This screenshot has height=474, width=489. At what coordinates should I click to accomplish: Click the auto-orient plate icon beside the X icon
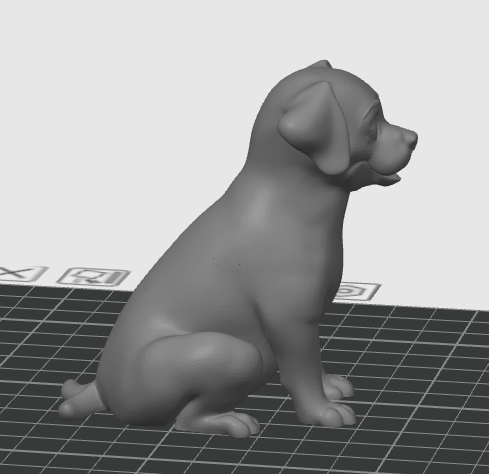(93, 277)
